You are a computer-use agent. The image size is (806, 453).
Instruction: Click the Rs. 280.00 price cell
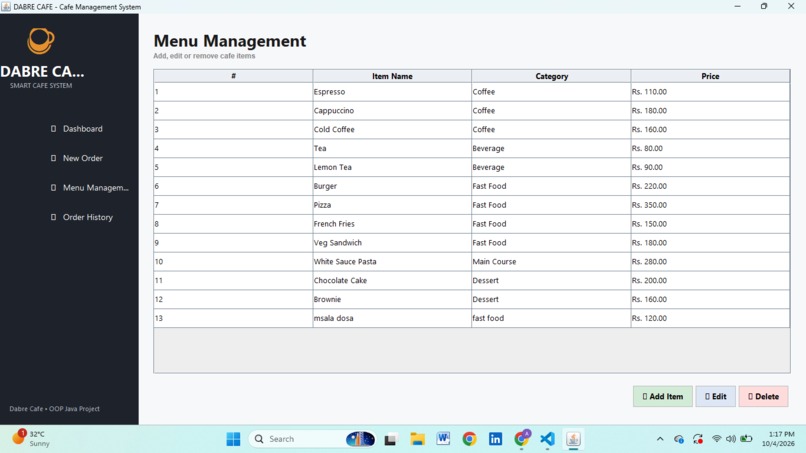coord(710,261)
